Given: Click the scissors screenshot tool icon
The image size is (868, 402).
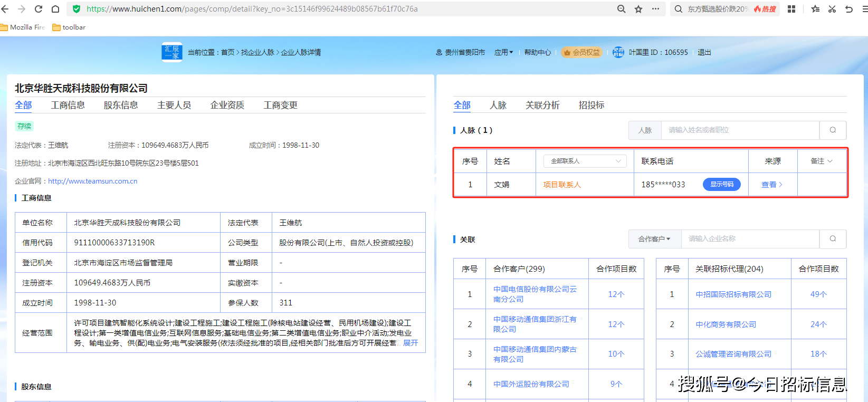Looking at the screenshot, I should click(832, 9).
